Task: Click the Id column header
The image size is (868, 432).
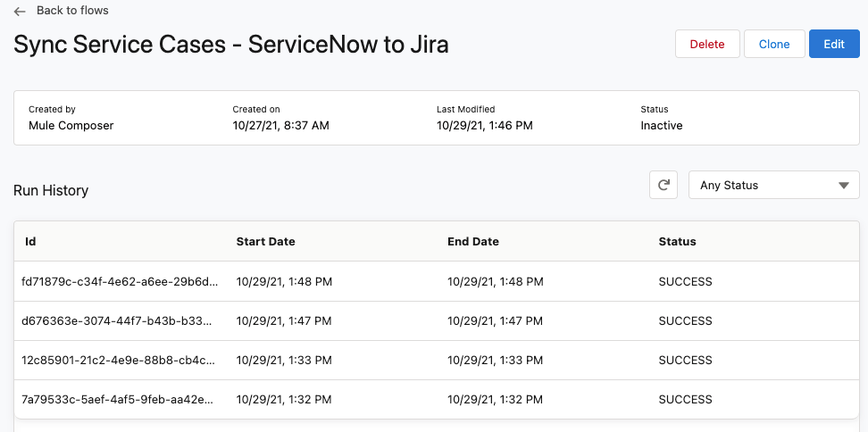Action: [30, 241]
